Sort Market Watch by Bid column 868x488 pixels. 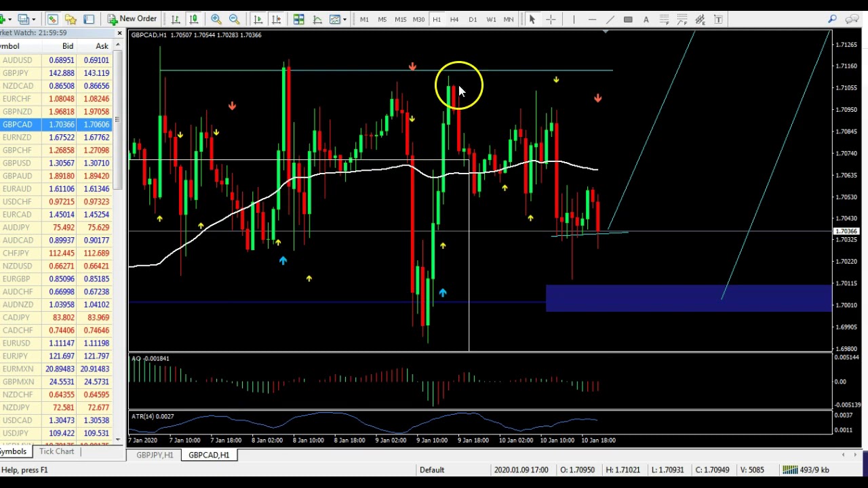[x=68, y=46]
